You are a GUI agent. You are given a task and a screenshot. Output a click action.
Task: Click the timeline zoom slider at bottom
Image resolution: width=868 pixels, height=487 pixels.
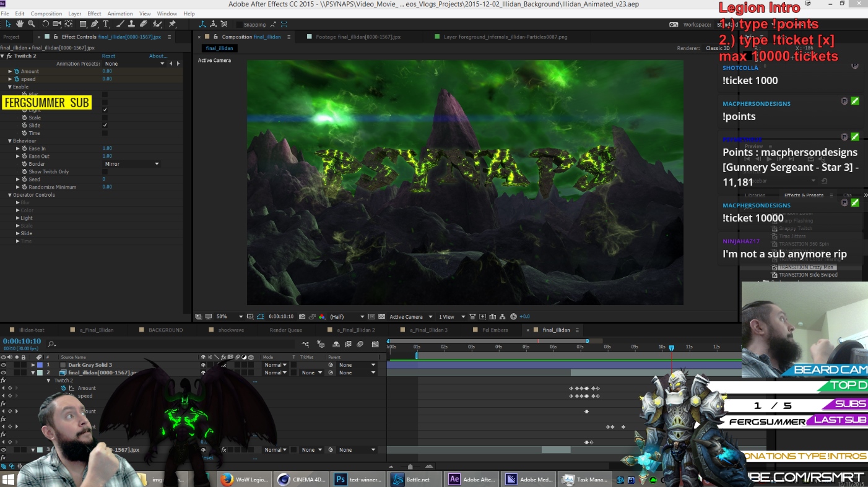tap(410, 467)
